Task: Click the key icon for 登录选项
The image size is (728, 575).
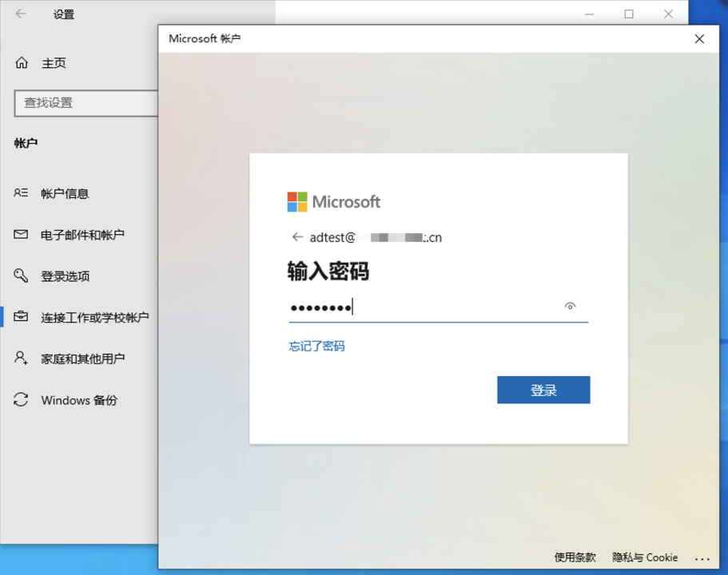Action: point(21,276)
